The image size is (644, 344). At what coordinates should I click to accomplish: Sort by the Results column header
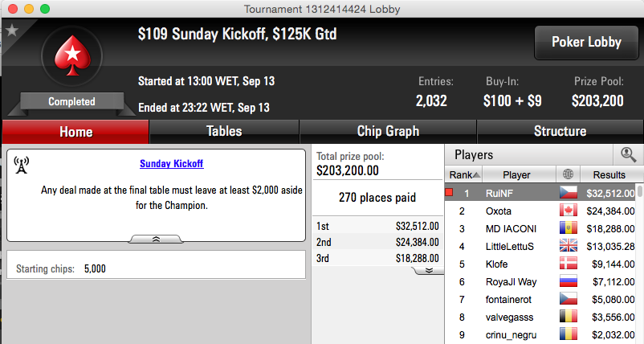pos(609,174)
